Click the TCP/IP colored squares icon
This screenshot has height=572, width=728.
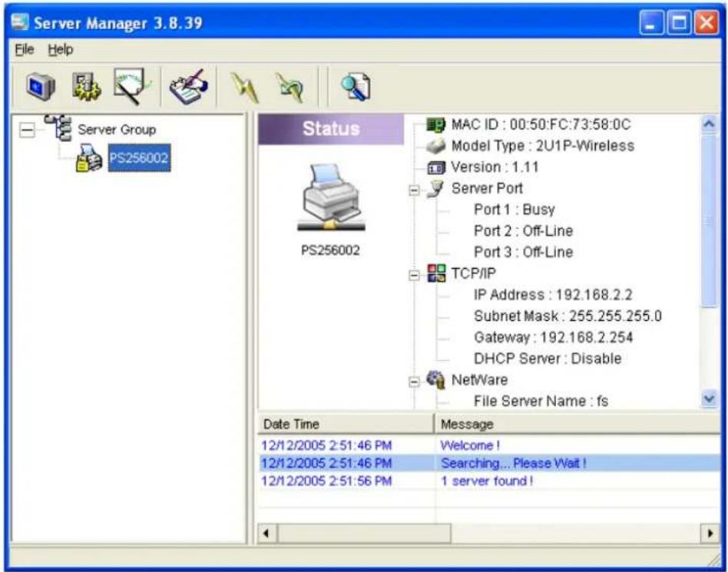point(436,273)
